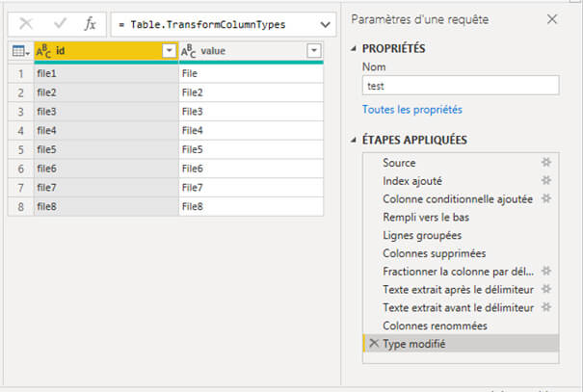Click the File4 cell in value column
Image resolution: width=583 pixels, height=392 pixels.
click(x=251, y=131)
